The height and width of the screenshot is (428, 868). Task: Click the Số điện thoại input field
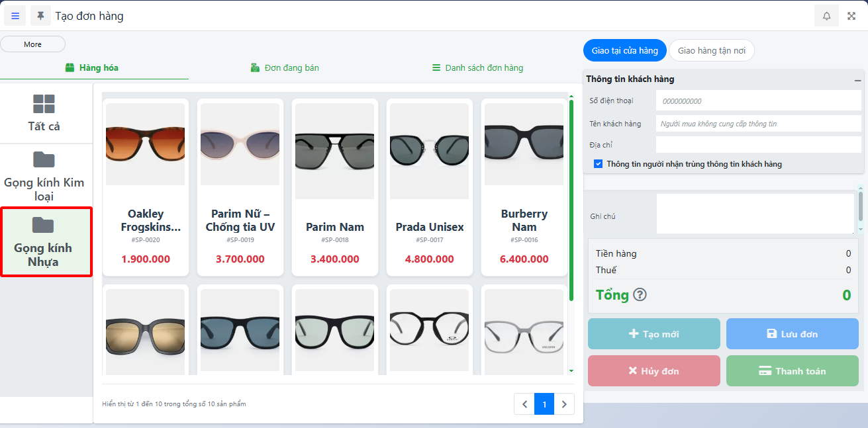pyautogui.click(x=758, y=101)
